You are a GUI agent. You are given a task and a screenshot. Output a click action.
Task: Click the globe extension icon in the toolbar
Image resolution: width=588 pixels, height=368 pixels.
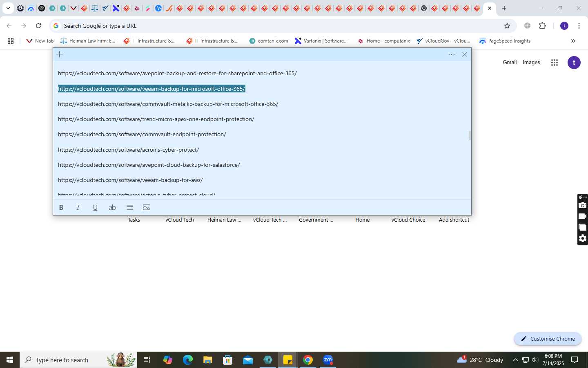click(528, 26)
